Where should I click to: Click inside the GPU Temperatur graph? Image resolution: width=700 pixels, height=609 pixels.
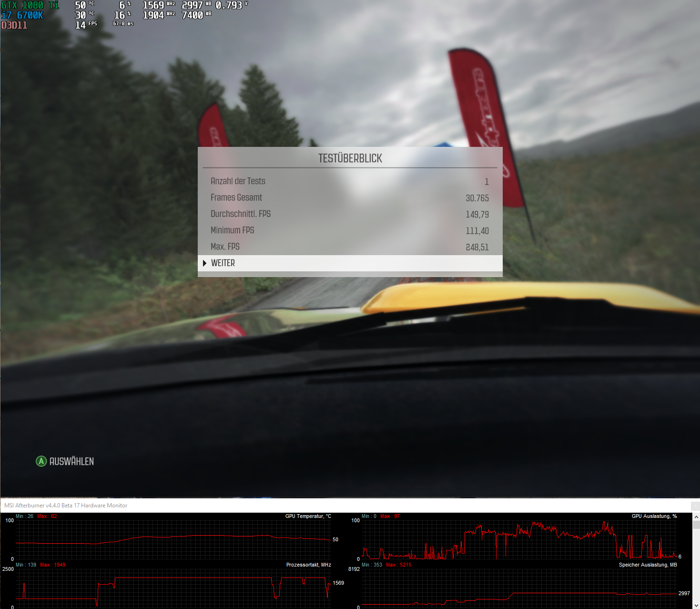point(173,540)
